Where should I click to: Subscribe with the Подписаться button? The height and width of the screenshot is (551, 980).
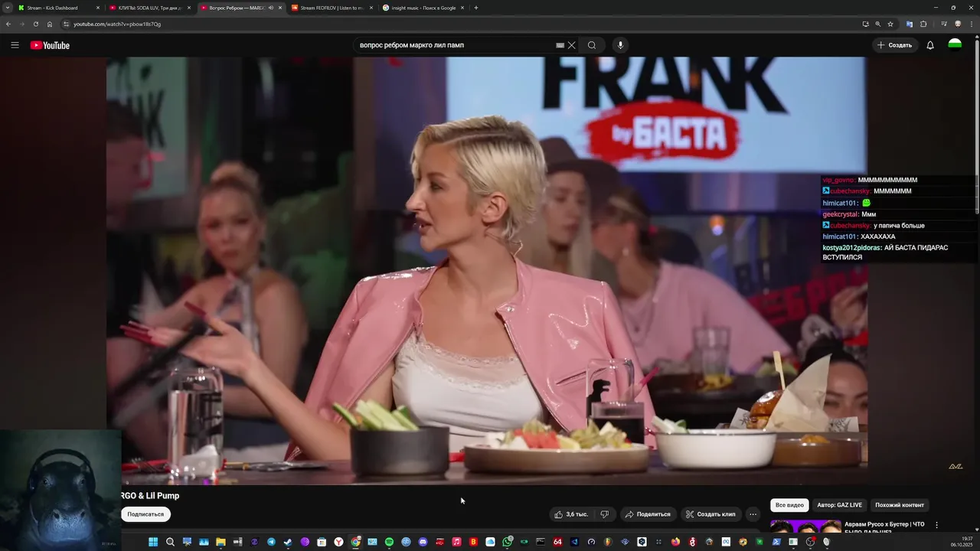(145, 514)
